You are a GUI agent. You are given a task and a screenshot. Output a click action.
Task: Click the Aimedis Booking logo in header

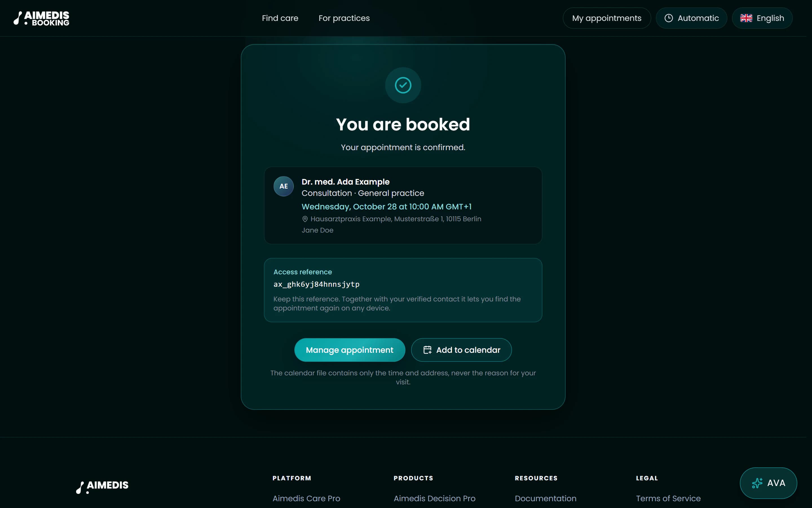click(41, 18)
